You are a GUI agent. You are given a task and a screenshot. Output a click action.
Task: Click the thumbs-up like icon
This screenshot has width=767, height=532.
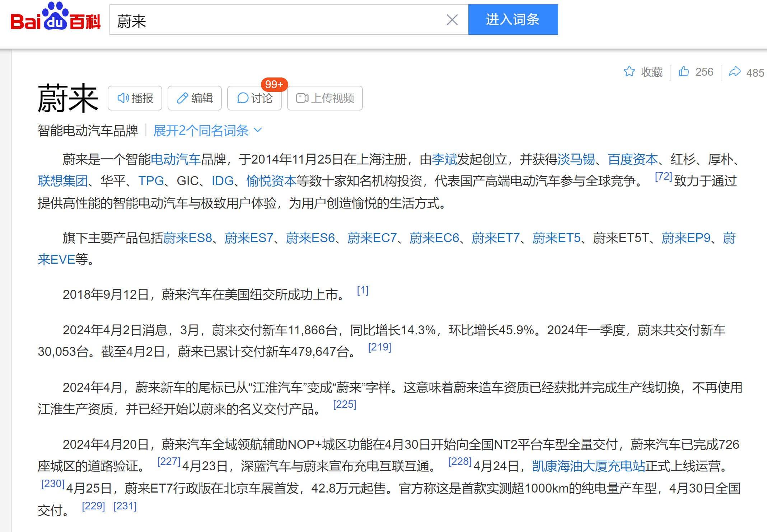click(684, 71)
